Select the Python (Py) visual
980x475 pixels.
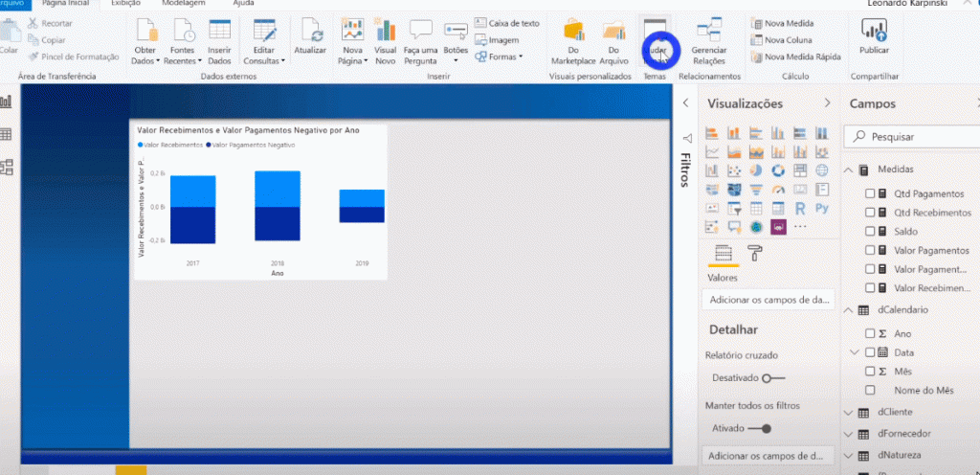coord(822,208)
